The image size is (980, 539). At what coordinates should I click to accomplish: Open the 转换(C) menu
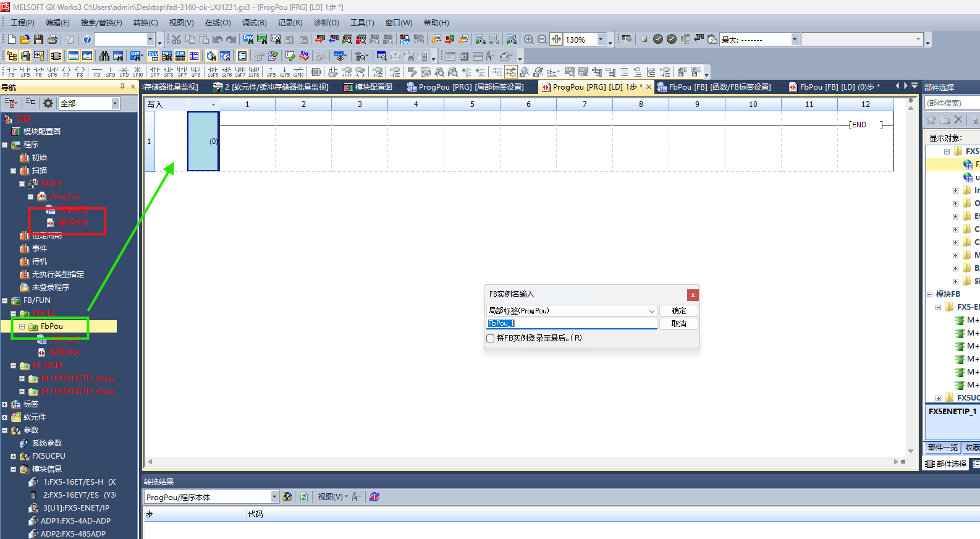(x=146, y=23)
